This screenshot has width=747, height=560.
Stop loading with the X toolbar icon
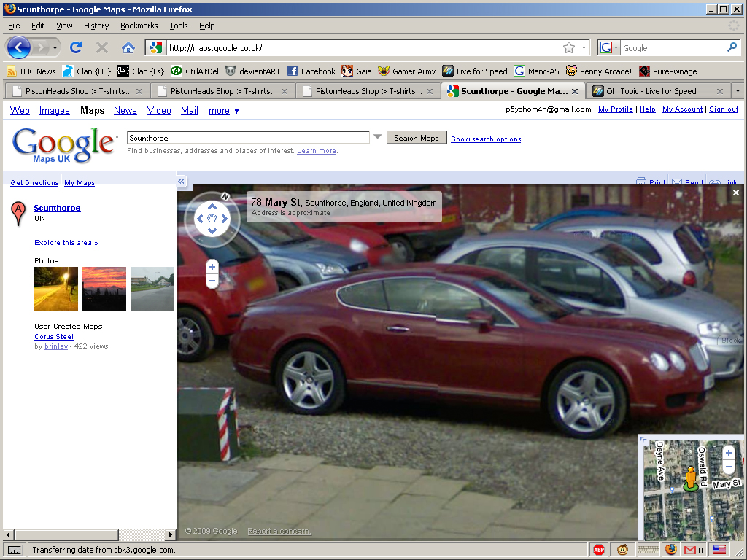coord(102,47)
